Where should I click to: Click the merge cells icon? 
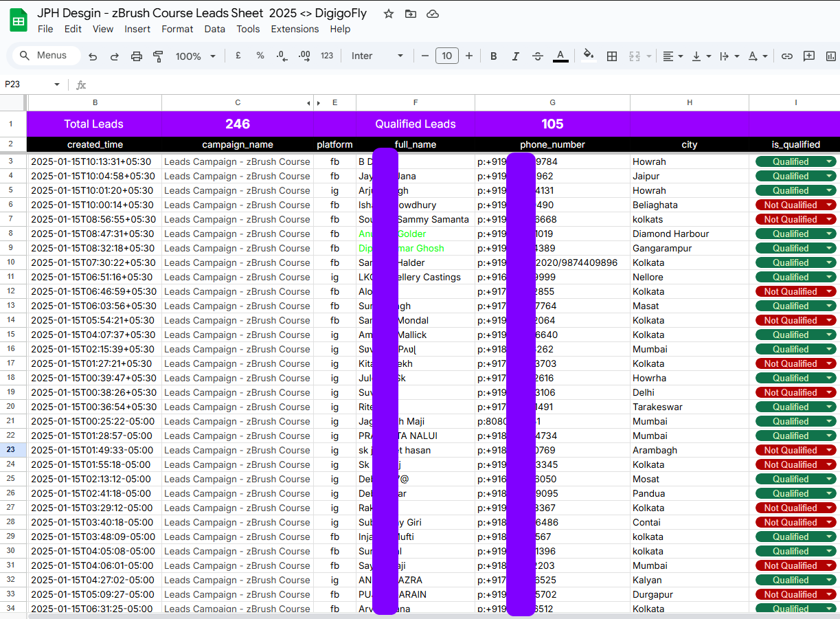[x=635, y=56]
